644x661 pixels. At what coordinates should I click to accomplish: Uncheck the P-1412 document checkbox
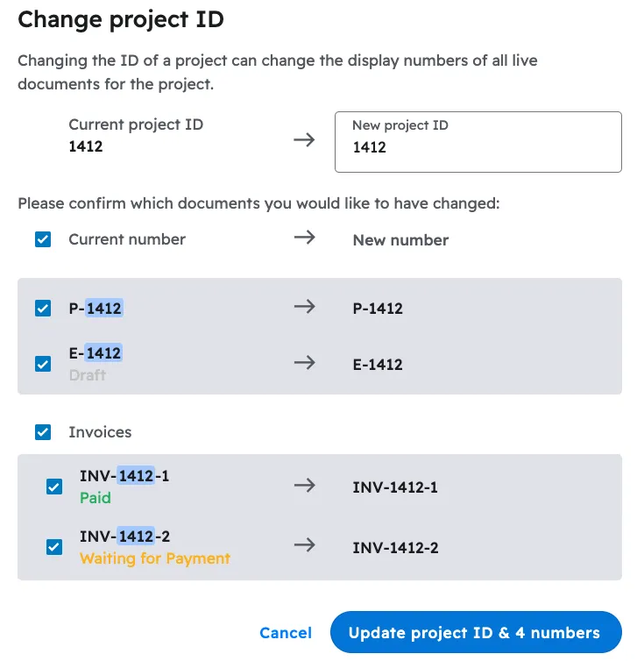[x=43, y=309]
